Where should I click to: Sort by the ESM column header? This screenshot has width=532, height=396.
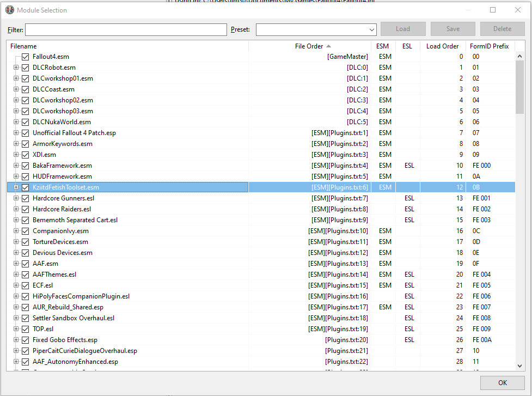coord(383,46)
